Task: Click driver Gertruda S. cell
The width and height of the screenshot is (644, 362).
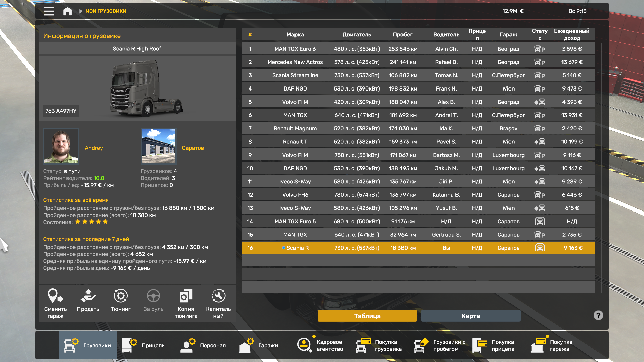Action: click(446, 235)
